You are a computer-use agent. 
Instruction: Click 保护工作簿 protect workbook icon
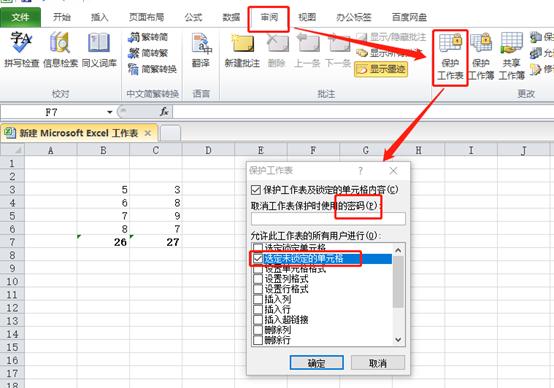481,57
